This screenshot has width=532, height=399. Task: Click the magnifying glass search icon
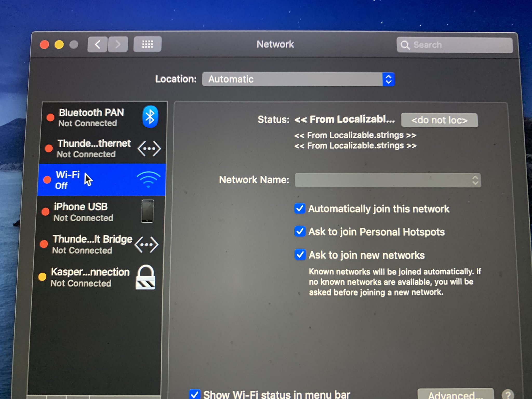click(x=405, y=45)
